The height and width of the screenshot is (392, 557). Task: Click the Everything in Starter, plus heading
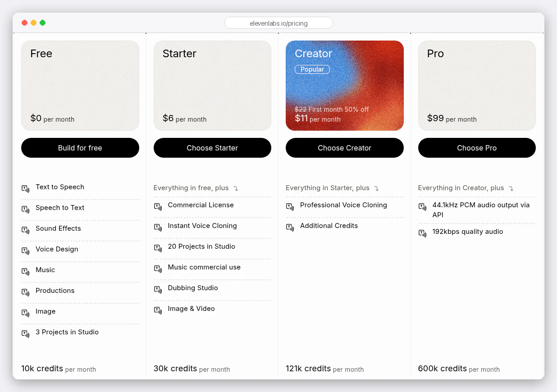click(328, 188)
